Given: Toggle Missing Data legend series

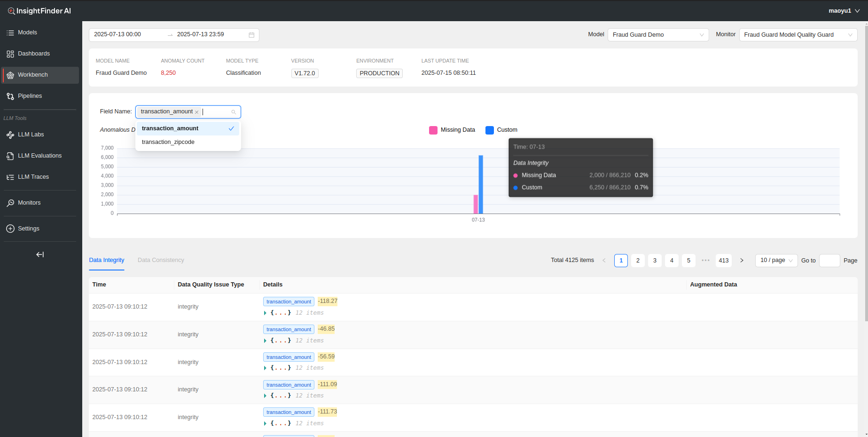Looking at the screenshot, I should [433, 130].
